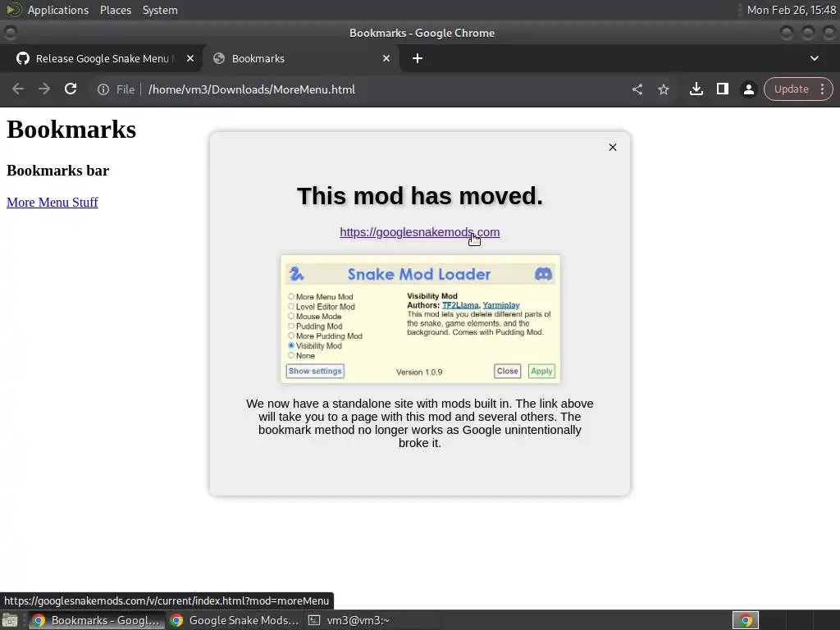Follow the googlesnakemods.com link

[419, 232]
